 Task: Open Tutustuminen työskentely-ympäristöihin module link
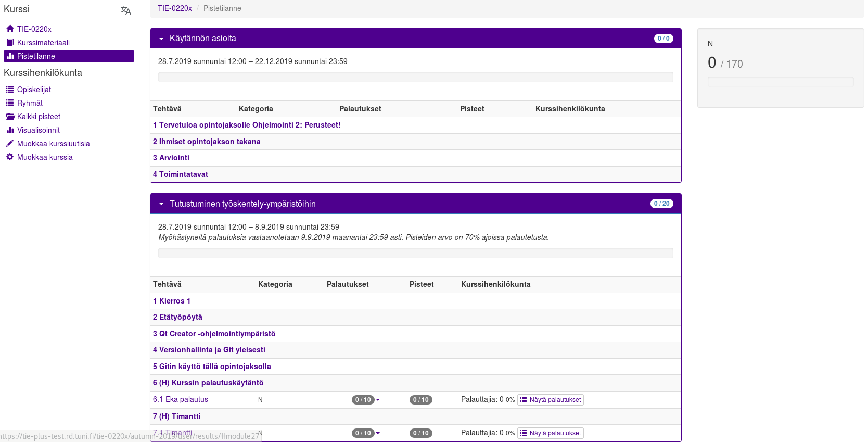(242, 204)
